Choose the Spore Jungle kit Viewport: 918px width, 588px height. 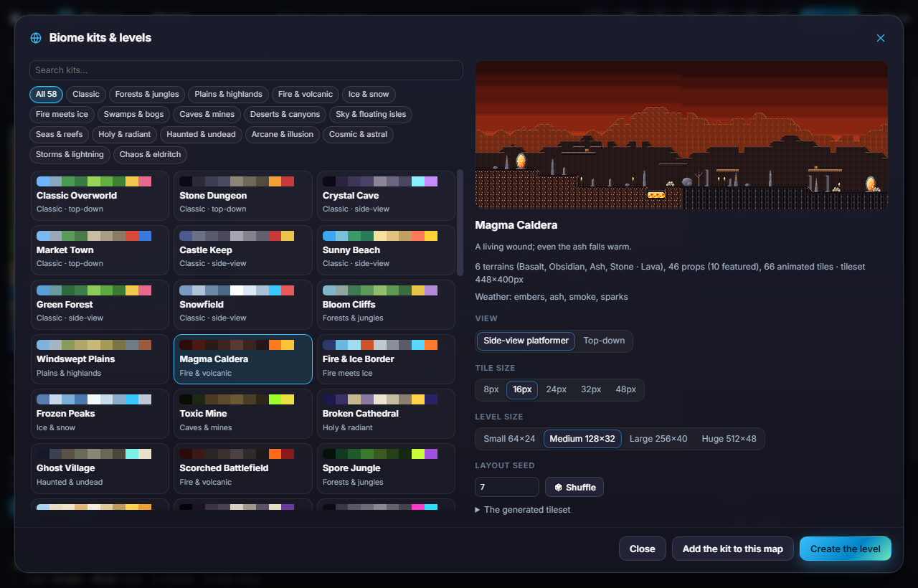[x=386, y=468]
